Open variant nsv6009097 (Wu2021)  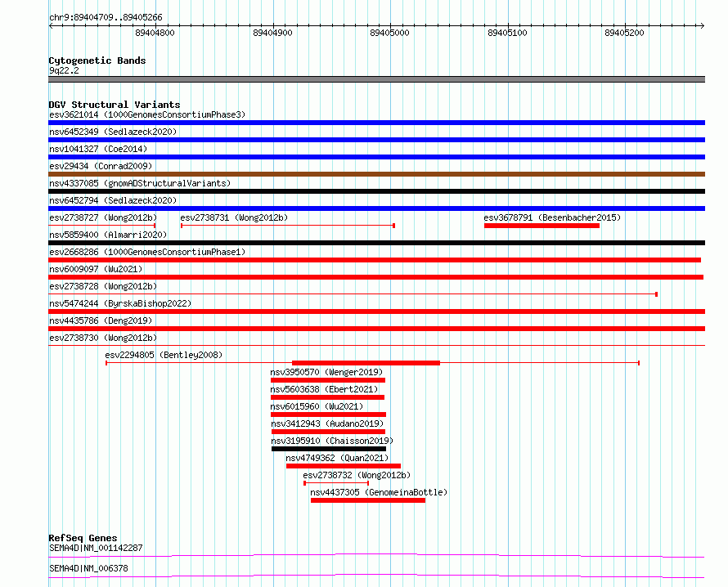coord(96,269)
